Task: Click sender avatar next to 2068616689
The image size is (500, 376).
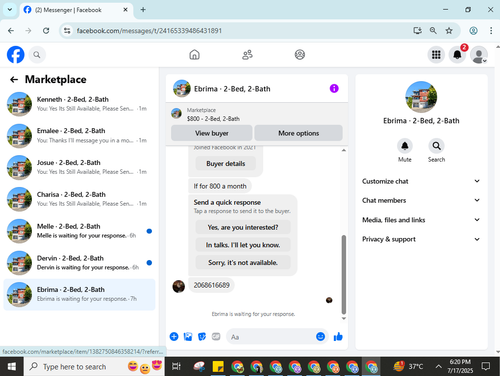Action: (178, 286)
